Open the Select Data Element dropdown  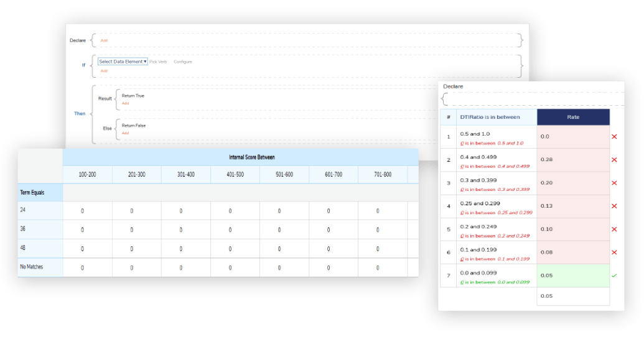tap(123, 62)
